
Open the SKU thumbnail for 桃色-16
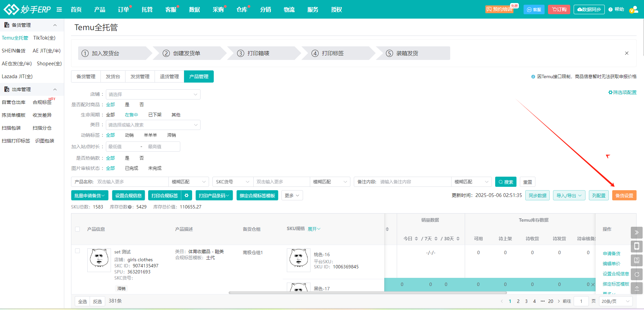coord(299,260)
